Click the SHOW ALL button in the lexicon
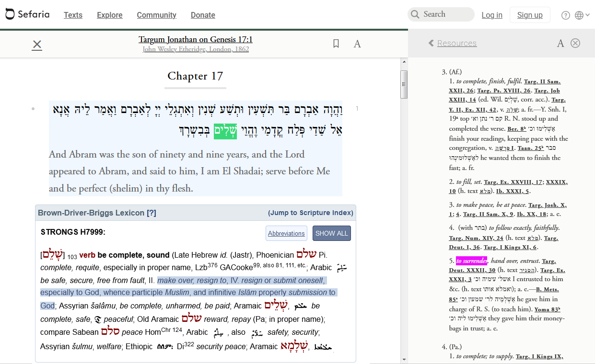 pos(332,233)
